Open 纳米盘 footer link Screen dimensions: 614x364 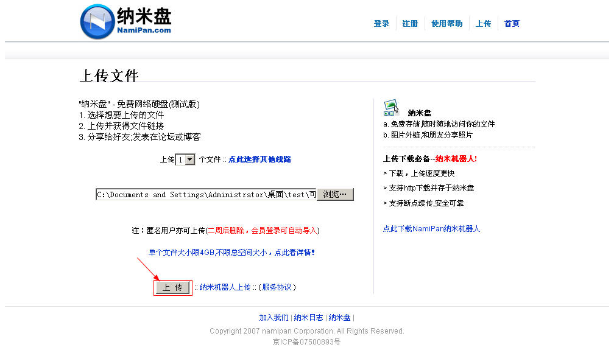tap(339, 317)
